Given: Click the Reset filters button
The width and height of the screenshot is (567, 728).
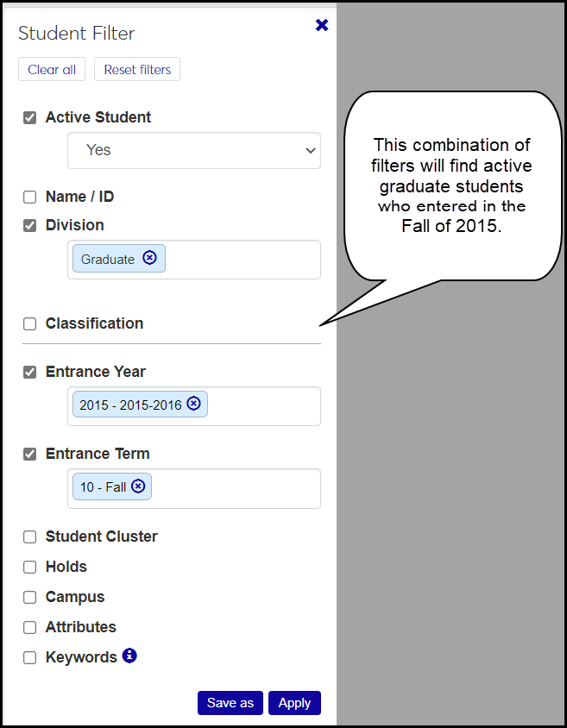Looking at the screenshot, I should point(137,70).
